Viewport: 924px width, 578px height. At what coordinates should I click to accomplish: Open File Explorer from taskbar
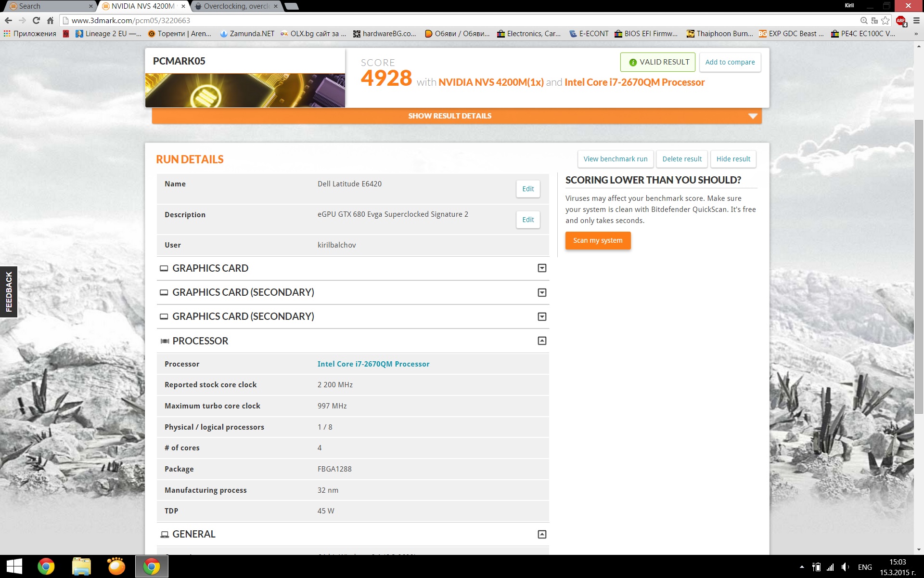point(81,566)
